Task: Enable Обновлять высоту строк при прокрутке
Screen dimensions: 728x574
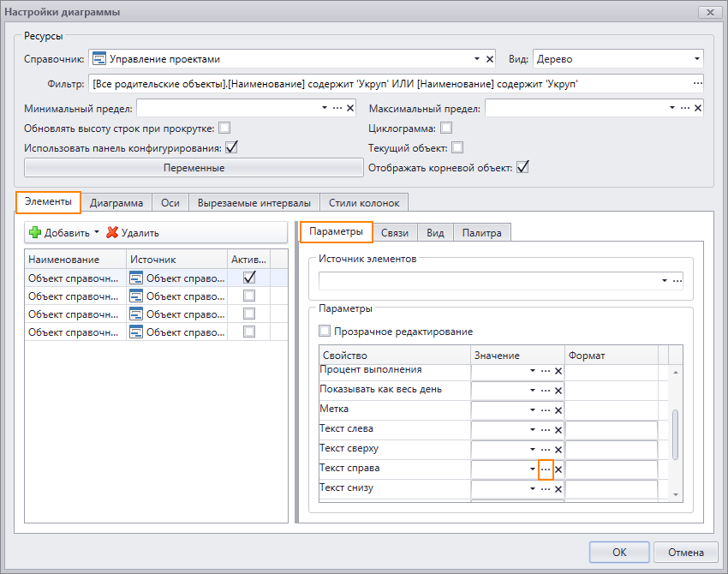Action: point(224,128)
